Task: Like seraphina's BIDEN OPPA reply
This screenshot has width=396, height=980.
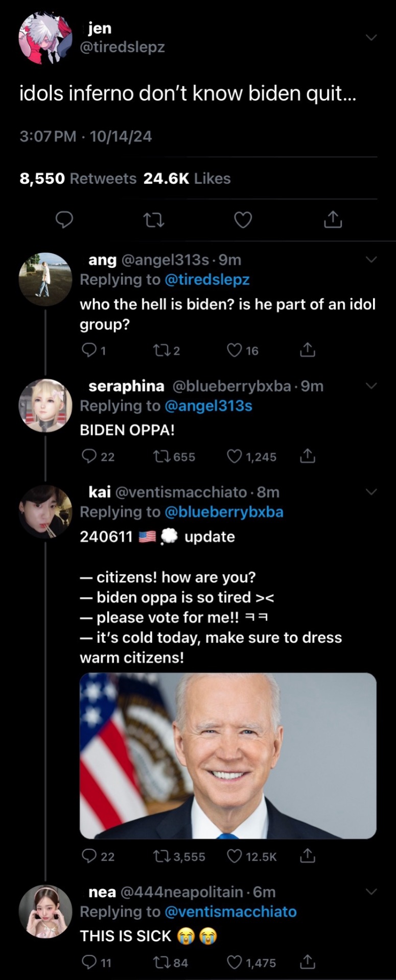Action: 234,456
